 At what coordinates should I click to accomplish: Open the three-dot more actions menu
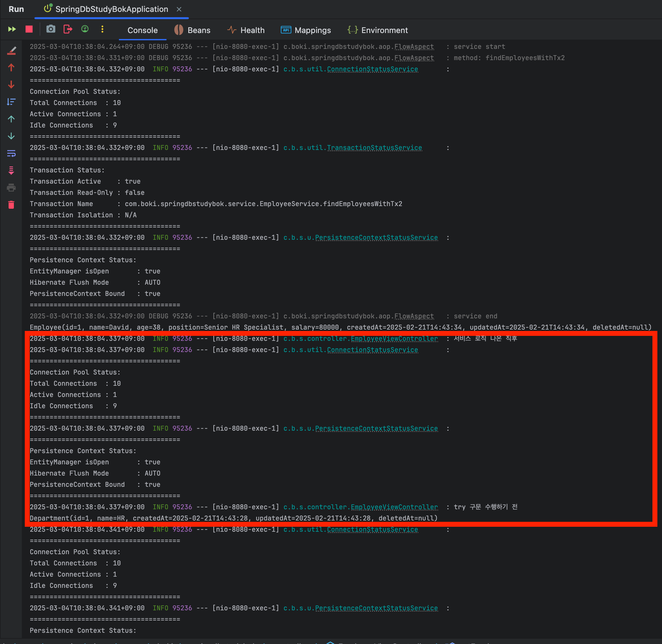[x=102, y=29]
